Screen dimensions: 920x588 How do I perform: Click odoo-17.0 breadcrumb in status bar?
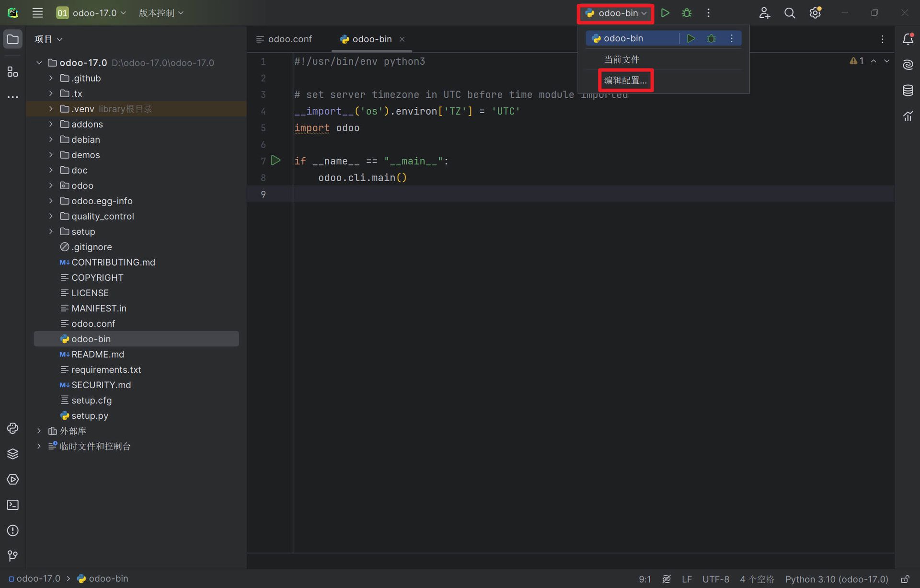coord(34,579)
